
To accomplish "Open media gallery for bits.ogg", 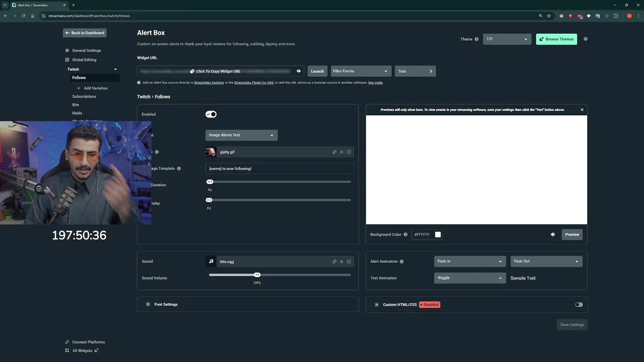I will pyautogui.click(x=349, y=261).
